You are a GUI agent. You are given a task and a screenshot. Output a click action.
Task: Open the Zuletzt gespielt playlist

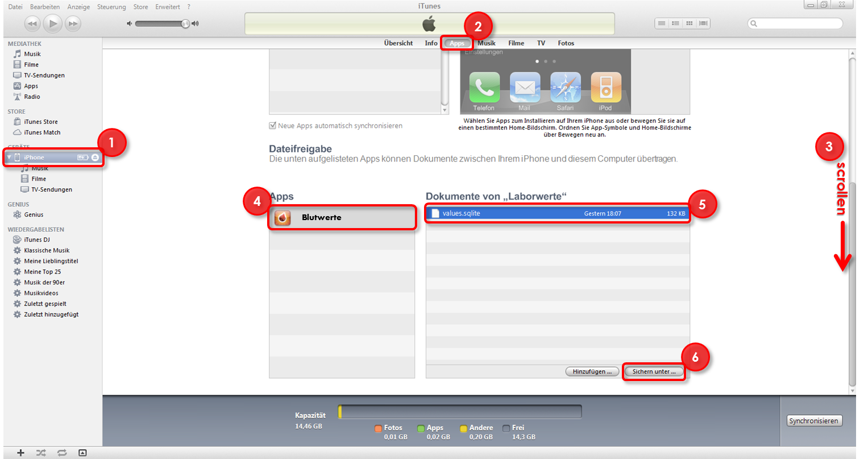pos(45,304)
